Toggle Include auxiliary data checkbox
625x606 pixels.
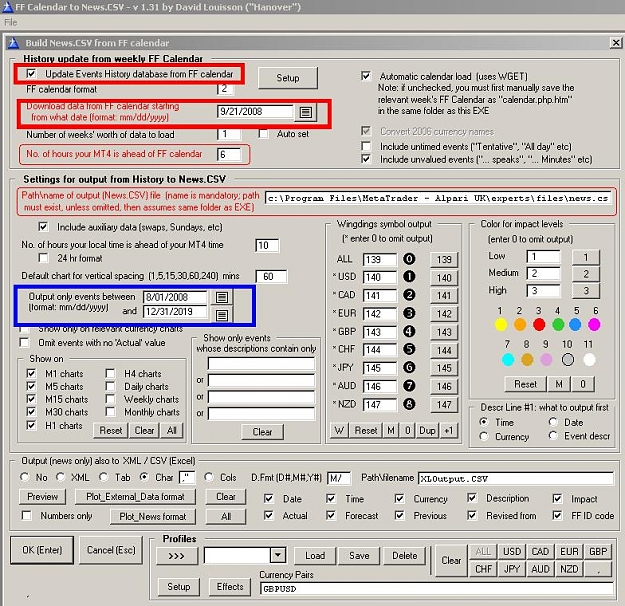pos(43,227)
